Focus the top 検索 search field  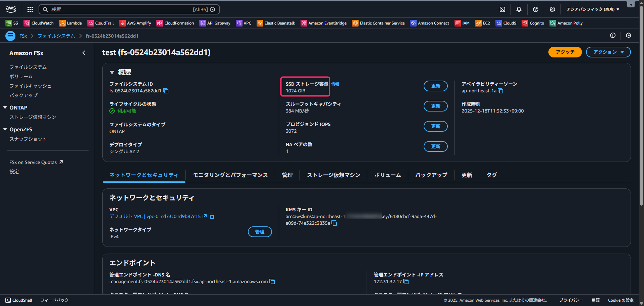tap(129, 9)
